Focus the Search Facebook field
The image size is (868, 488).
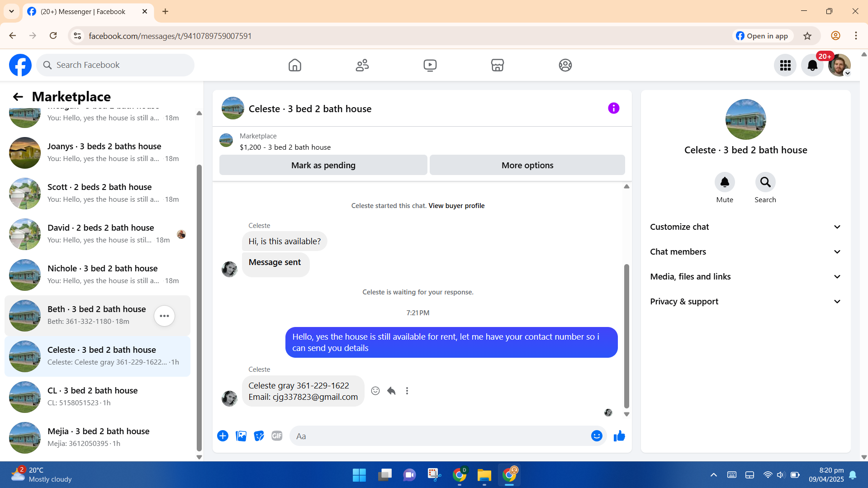[116, 65]
